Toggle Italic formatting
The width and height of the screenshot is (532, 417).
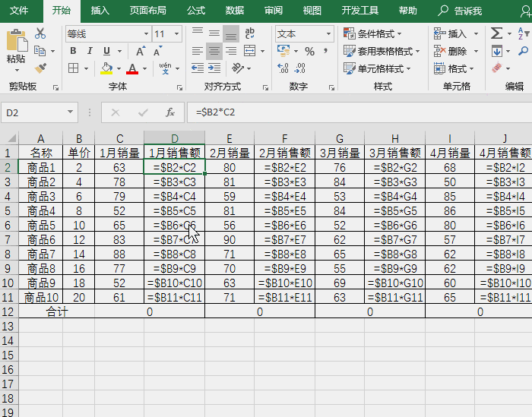point(90,51)
